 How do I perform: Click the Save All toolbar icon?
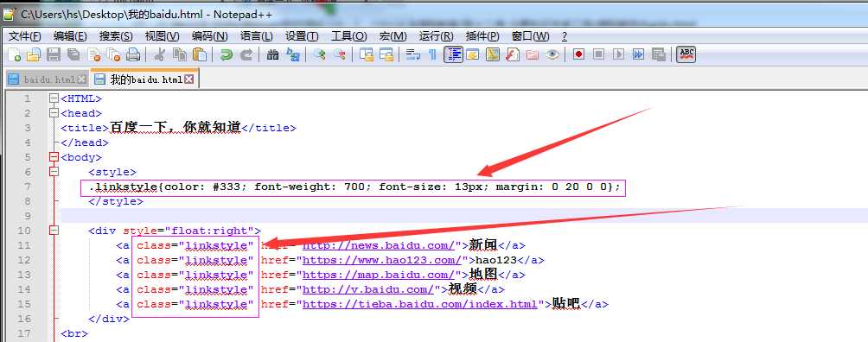point(73,54)
